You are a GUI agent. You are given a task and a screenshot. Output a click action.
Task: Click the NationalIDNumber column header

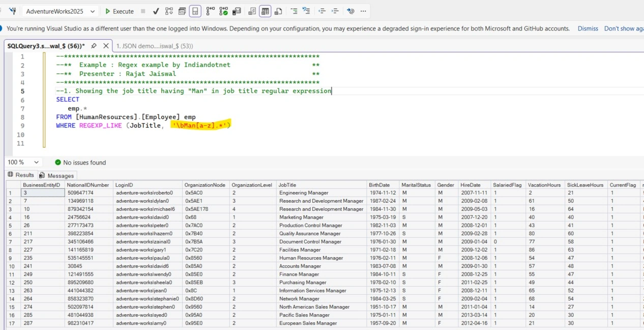pos(89,185)
